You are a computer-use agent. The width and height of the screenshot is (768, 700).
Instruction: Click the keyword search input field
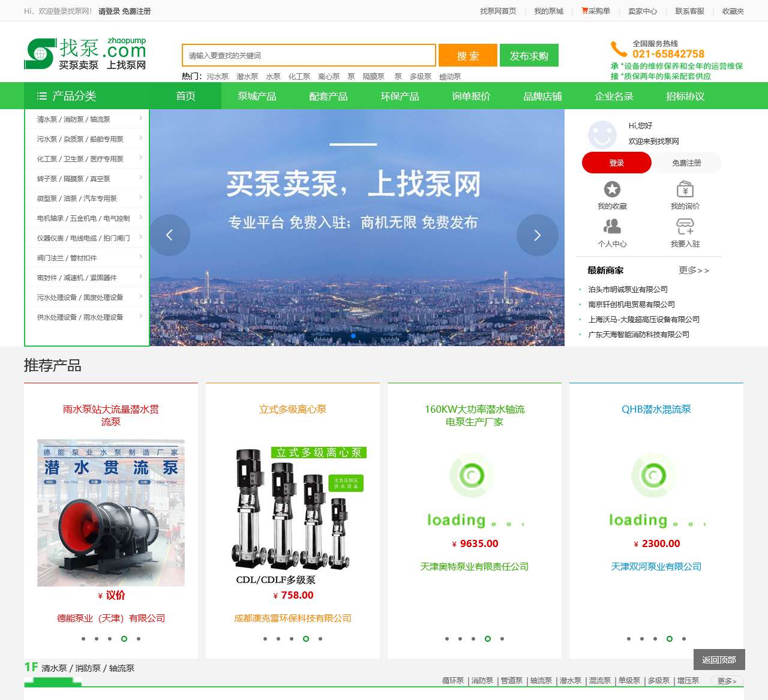point(309,55)
